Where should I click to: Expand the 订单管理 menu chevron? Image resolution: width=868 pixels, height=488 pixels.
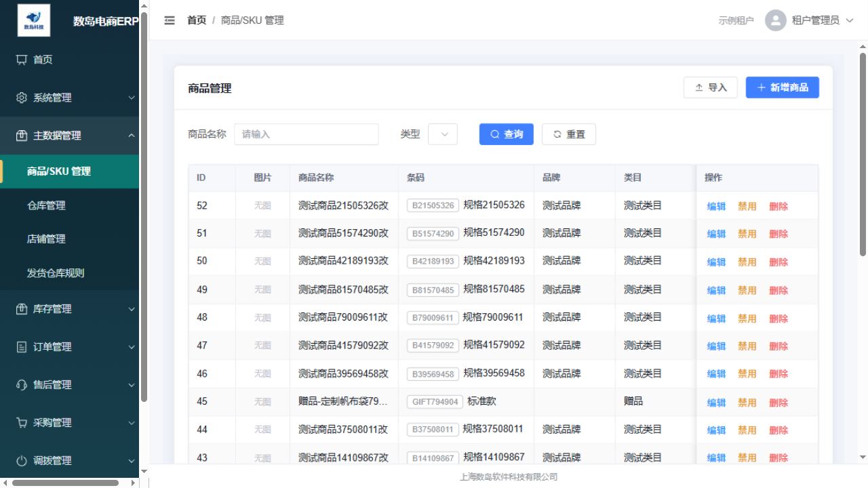coord(132,347)
